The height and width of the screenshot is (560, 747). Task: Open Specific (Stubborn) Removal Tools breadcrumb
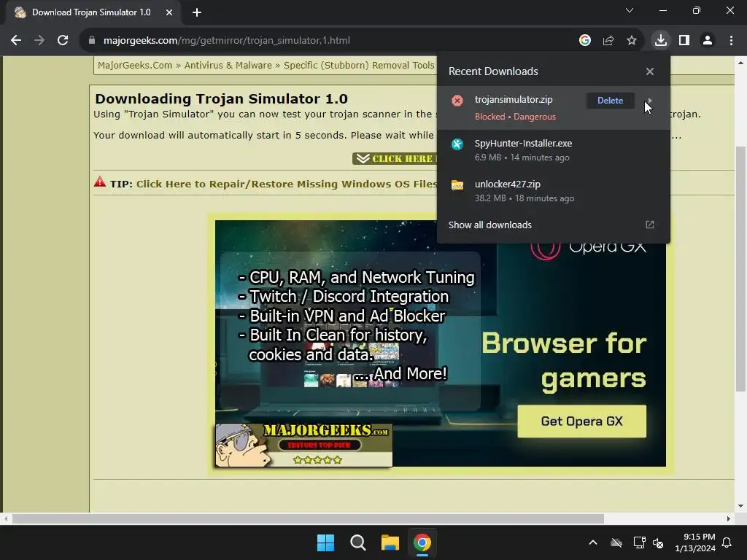click(x=359, y=65)
